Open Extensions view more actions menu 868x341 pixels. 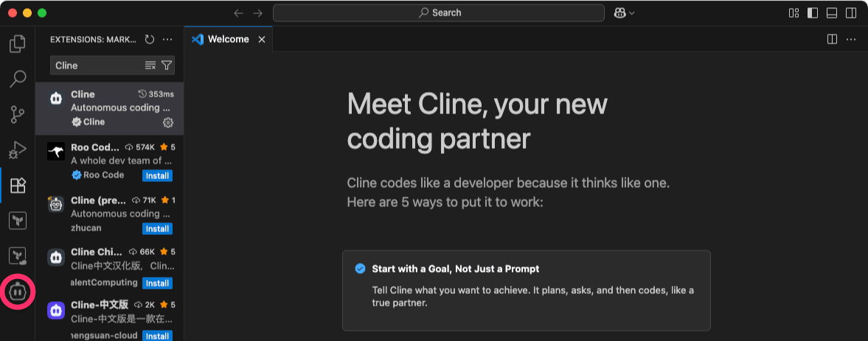coord(167,39)
